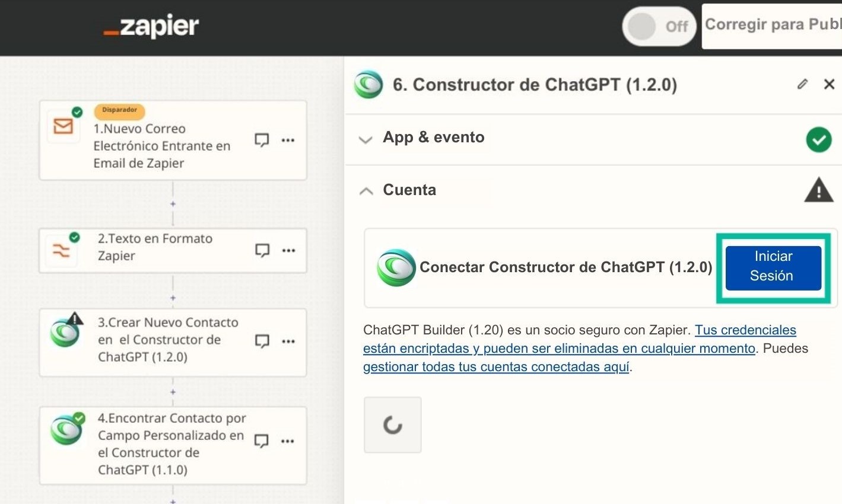The height and width of the screenshot is (504, 842).
Task: Open comments on step 3 Crear Nuevo Contacto
Action: click(262, 341)
